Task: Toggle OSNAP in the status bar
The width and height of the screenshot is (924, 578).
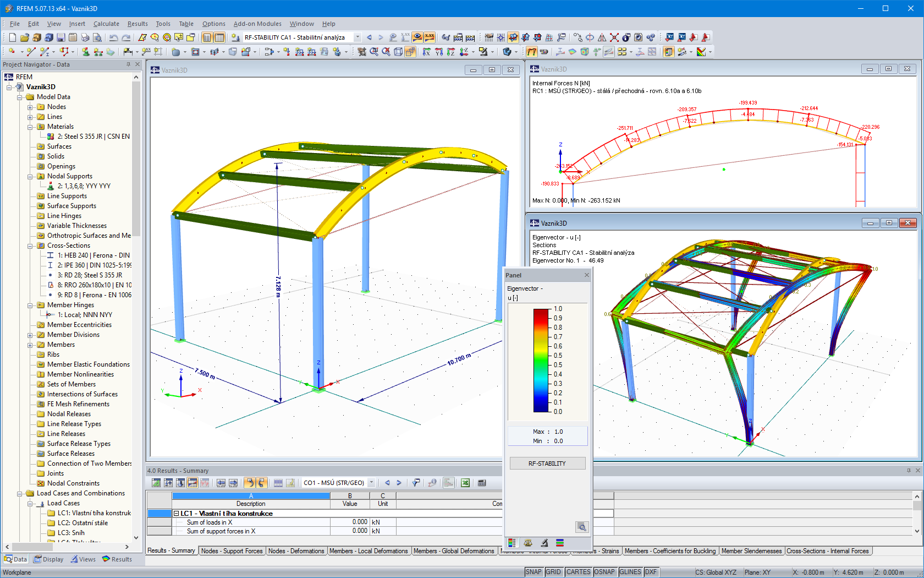Action: (604, 572)
